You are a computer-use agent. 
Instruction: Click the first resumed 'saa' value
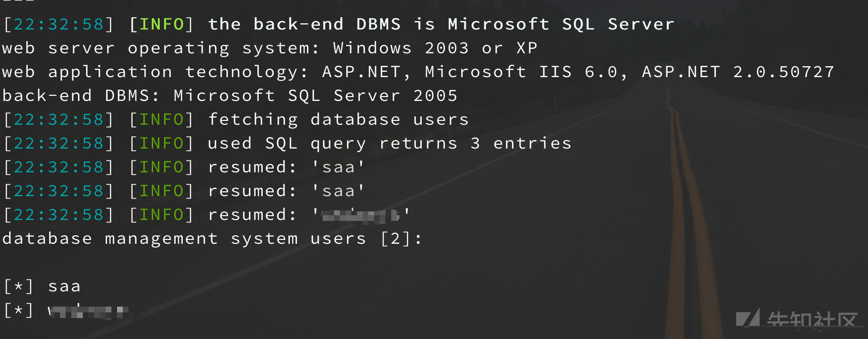[338, 167]
